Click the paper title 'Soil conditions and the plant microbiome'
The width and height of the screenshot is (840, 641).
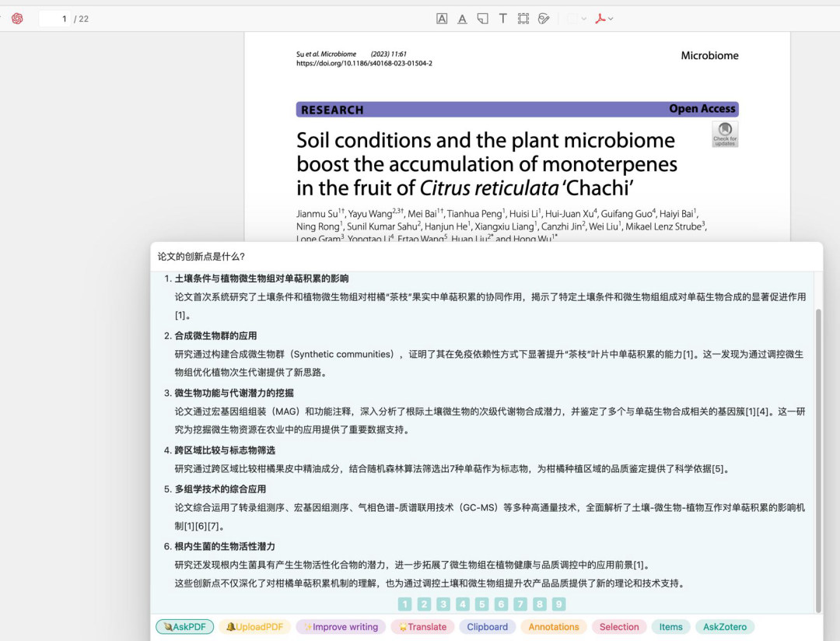click(486, 141)
